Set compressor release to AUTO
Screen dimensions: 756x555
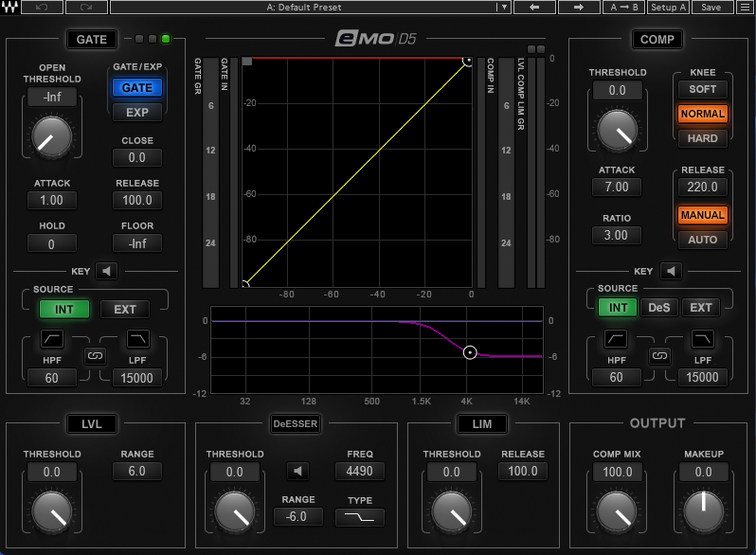coord(702,240)
